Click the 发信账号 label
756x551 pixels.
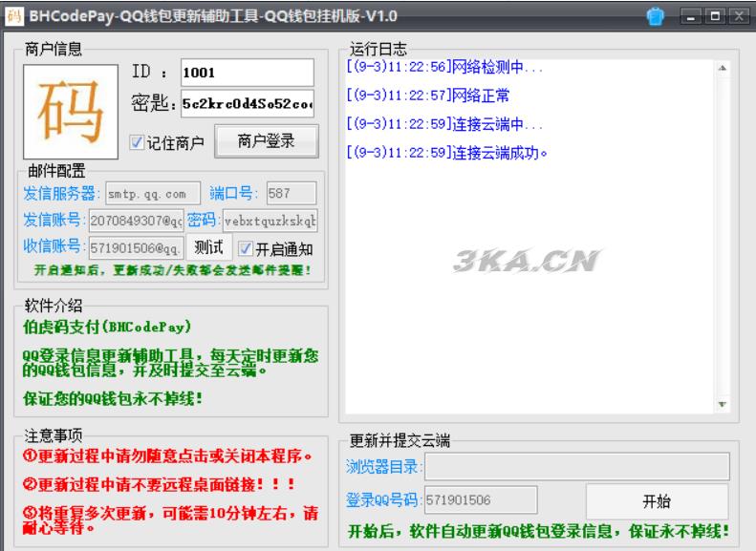click(54, 220)
